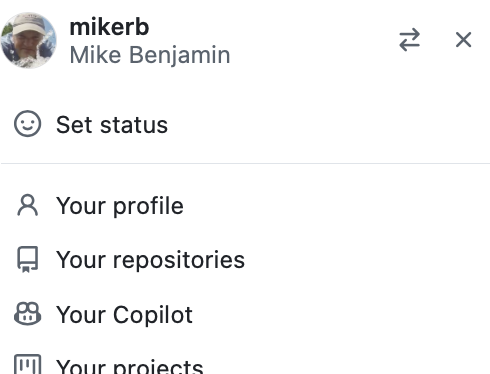Click the word 'repositories' in the menu
This screenshot has height=374, width=490.
[x=179, y=260]
